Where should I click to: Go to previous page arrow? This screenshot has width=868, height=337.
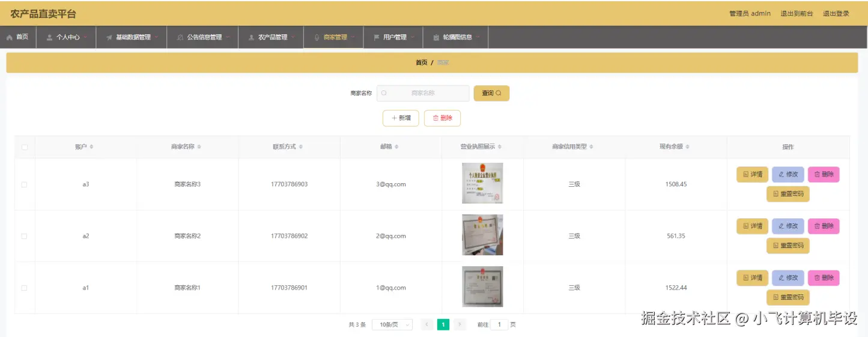pos(427,324)
